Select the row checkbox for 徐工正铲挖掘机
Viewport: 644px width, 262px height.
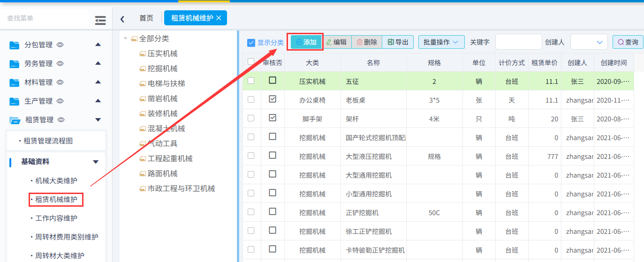(251, 231)
